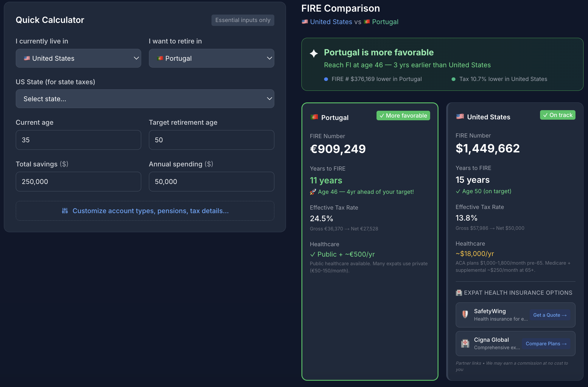
Task: Click the US flag on the United States card
Action: pos(460,116)
